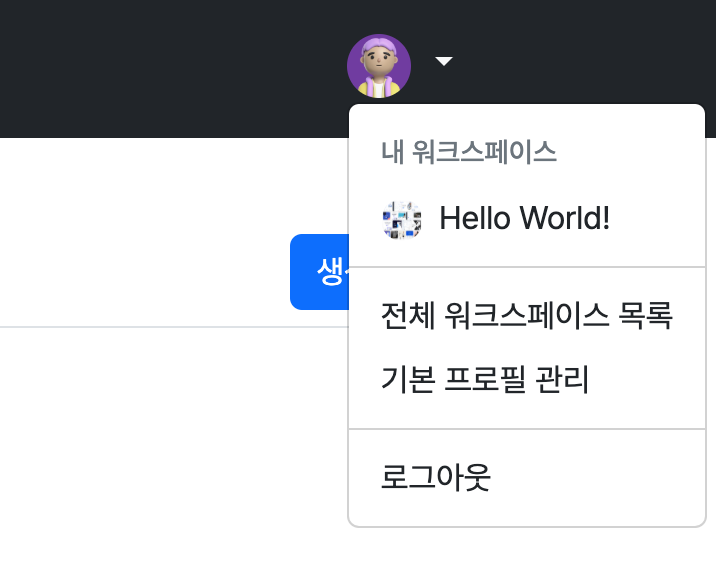Click the partially hidden blue 생성 button
Image resolution: width=716 pixels, height=568 pixels.
[x=320, y=272]
